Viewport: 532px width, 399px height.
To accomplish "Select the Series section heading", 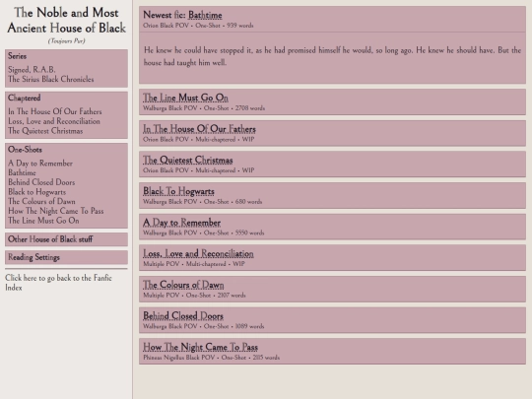I will [18, 56].
